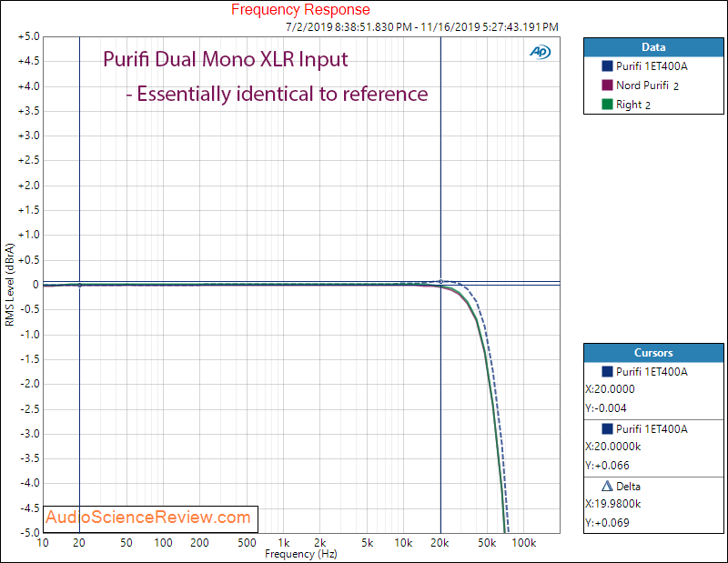The width and height of the screenshot is (728, 563).
Task: Click the -3.5 level axis tick label
Action: coord(30,458)
